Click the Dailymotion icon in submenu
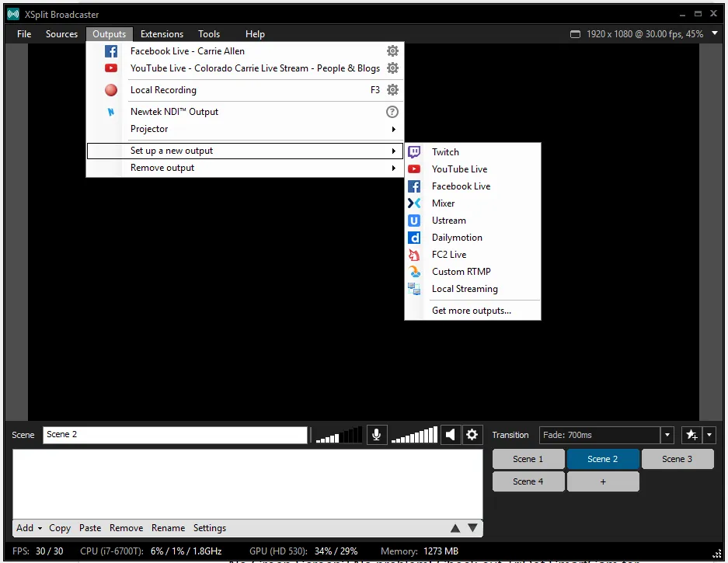728x563 pixels. point(414,238)
